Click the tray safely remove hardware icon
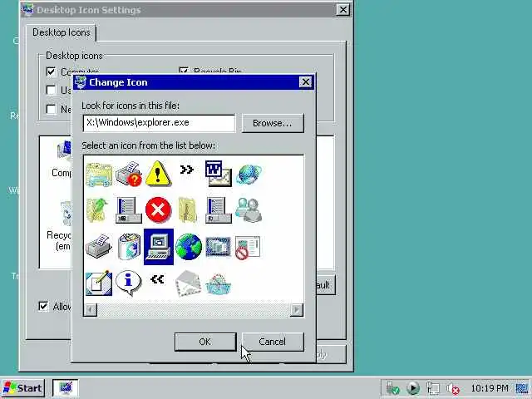Viewport: 532px width, 399px height. point(393,388)
